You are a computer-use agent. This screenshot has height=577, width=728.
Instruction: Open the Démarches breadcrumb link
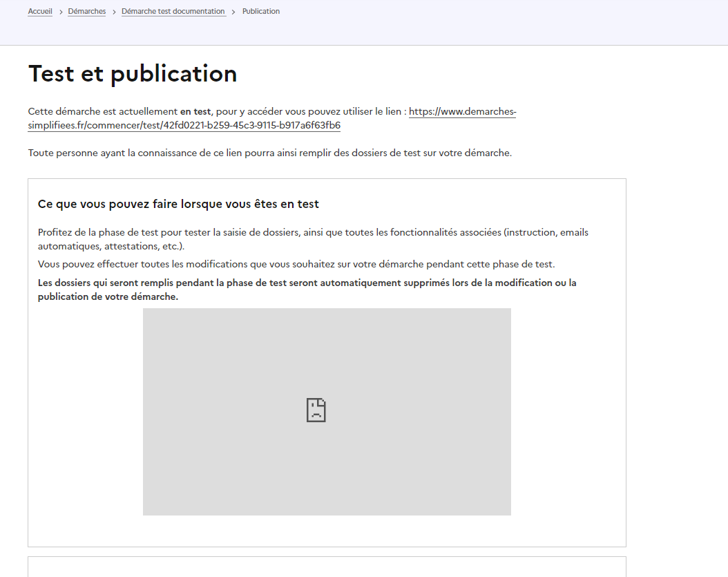[87, 11]
